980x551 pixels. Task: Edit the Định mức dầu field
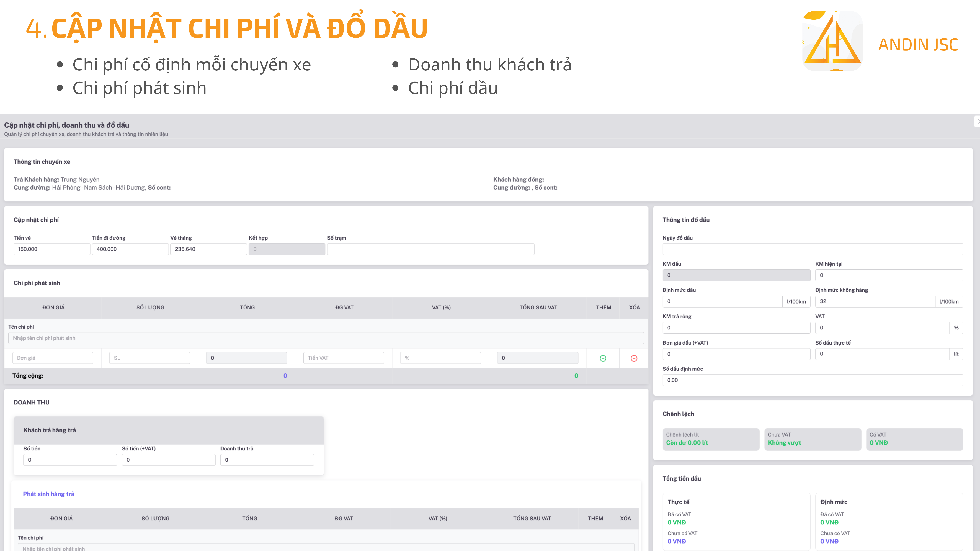coord(722,301)
